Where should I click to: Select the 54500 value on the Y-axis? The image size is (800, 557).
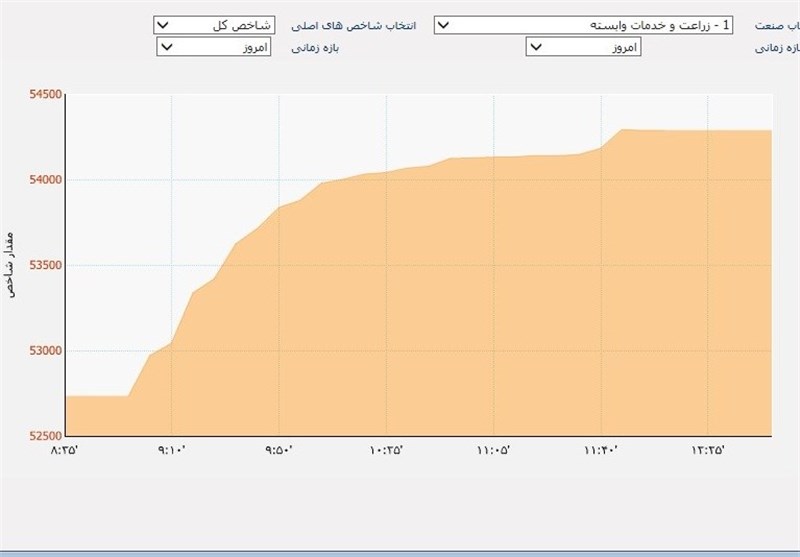click(43, 95)
